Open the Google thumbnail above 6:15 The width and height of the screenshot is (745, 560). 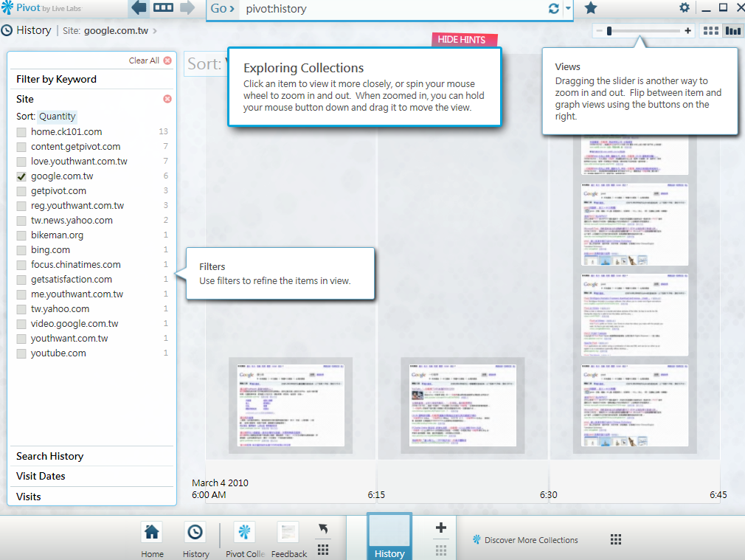(462, 406)
